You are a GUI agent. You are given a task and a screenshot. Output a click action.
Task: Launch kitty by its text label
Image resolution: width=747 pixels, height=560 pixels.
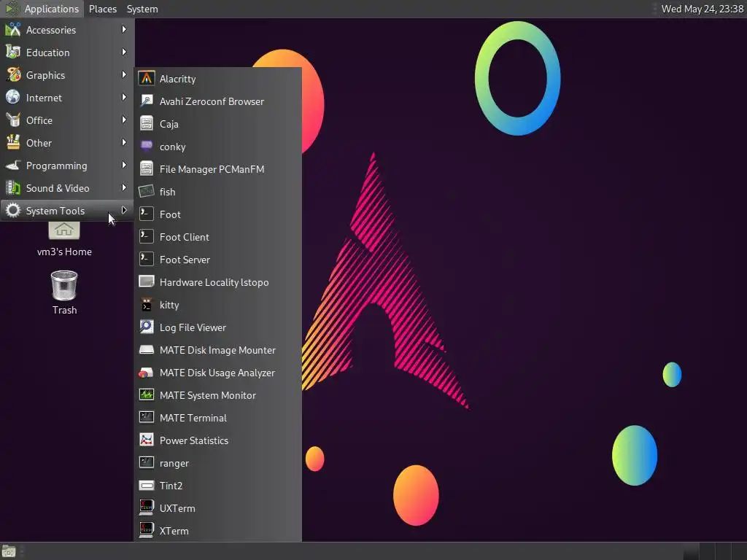point(169,305)
